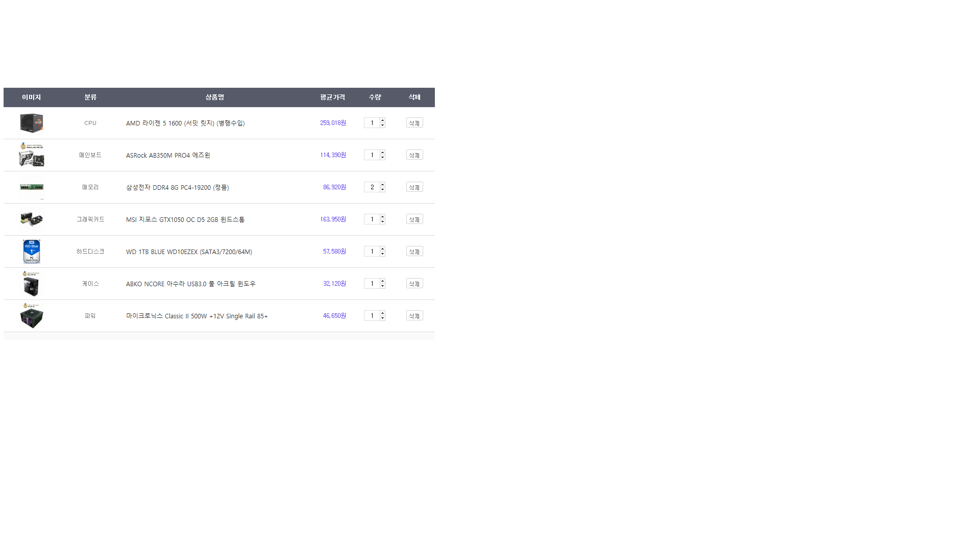Focus the quantity field in the 케이스 row

coord(372,284)
